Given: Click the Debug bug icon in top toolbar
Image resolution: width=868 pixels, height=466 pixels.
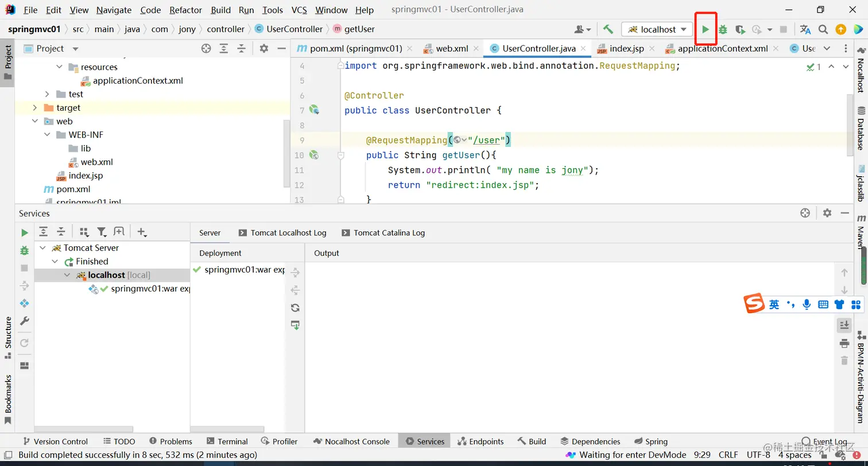Looking at the screenshot, I should pyautogui.click(x=723, y=29).
